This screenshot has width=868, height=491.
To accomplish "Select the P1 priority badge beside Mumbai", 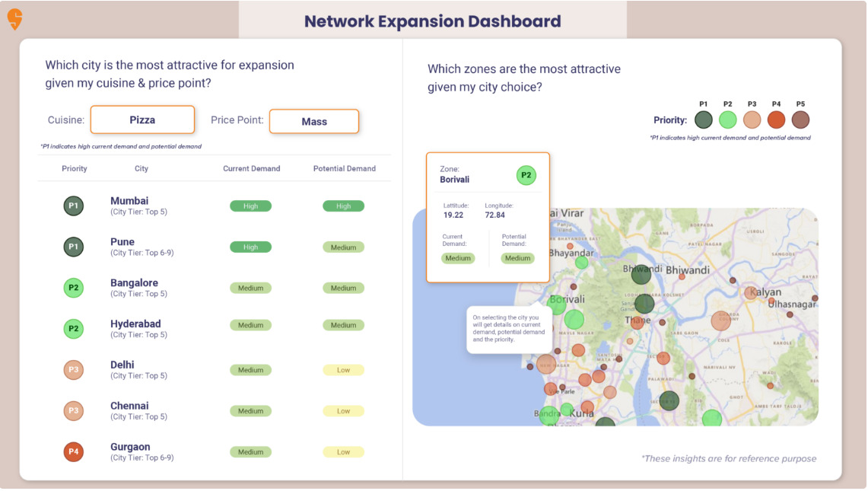I will click(x=73, y=206).
